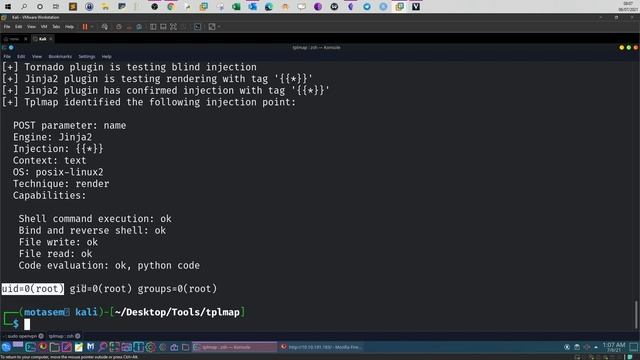640x360 pixels.
Task: Show desktop button in Kali panel
Action: click(x=633, y=347)
